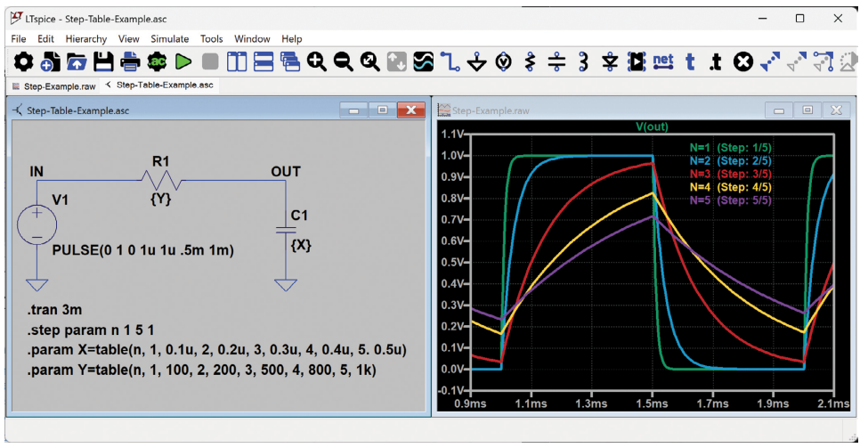Place a Diode component

pyautogui.click(x=610, y=61)
